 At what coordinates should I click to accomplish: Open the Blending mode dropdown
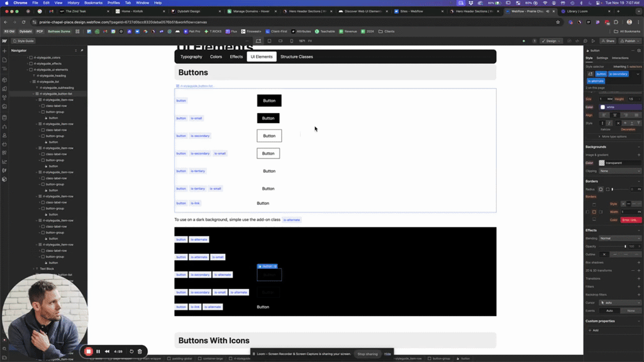tap(620, 238)
